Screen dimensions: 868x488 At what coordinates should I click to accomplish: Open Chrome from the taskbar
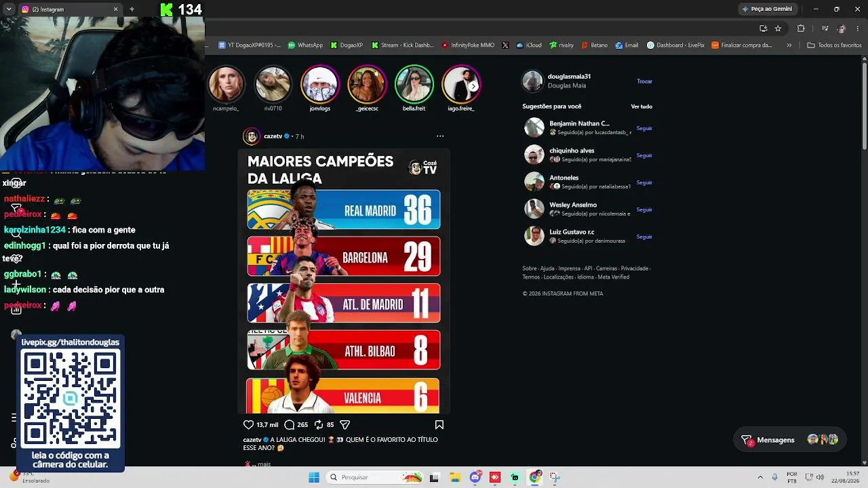click(535, 477)
